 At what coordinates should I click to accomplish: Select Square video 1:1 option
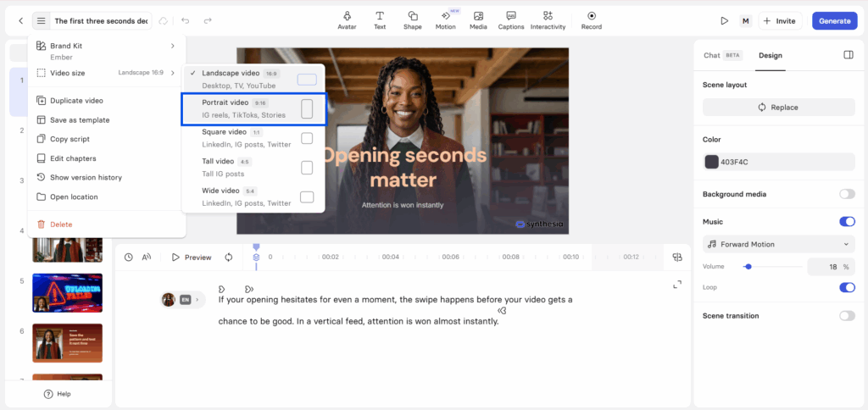point(253,138)
